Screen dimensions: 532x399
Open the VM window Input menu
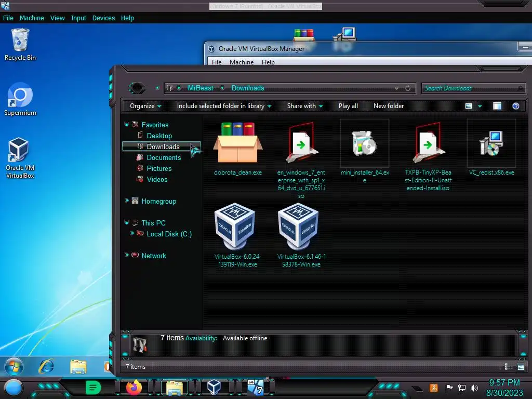78,18
